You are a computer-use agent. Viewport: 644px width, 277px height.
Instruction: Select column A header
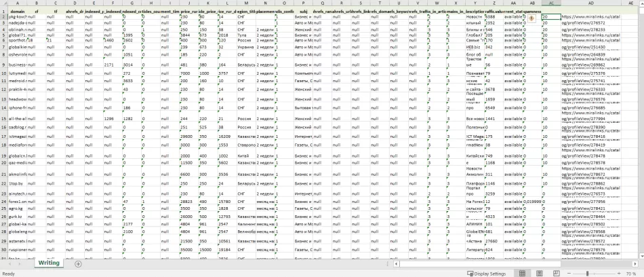click(18, 5)
